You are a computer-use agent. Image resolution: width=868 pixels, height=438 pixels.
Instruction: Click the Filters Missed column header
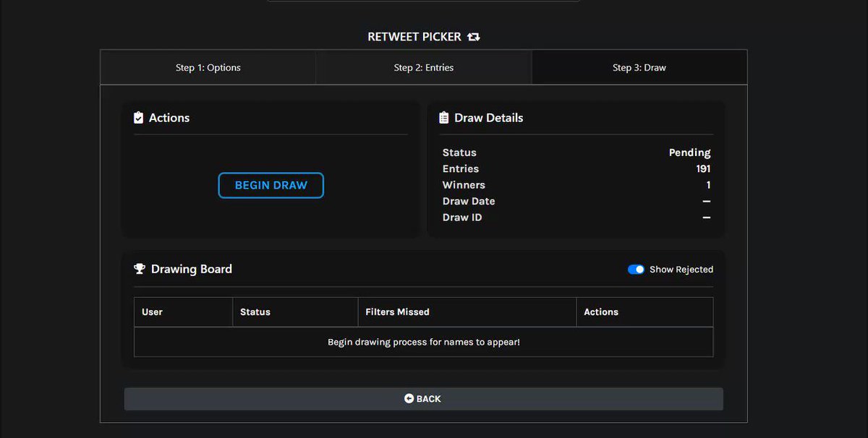point(467,312)
